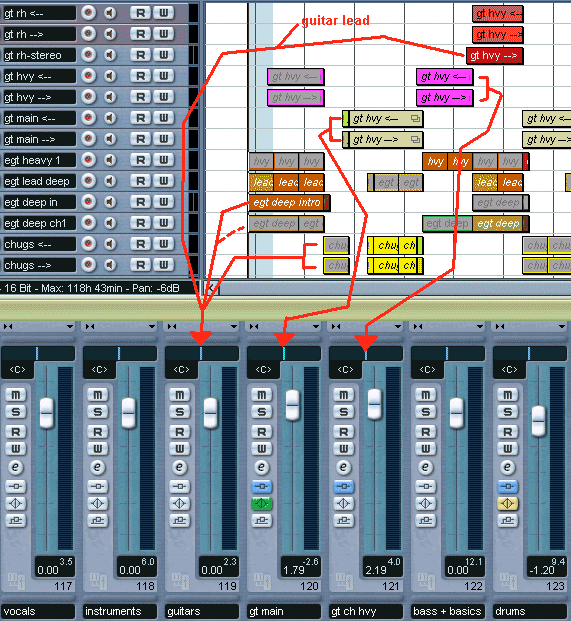Click the drums channel volume fader

pyautogui.click(x=538, y=421)
